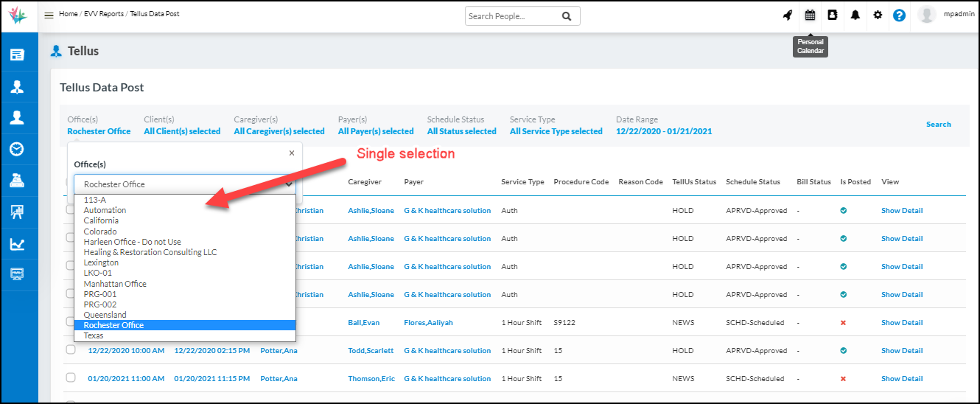Click the blue help question mark icon
The width and height of the screenshot is (980, 404).
pyautogui.click(x=899, y=15)
